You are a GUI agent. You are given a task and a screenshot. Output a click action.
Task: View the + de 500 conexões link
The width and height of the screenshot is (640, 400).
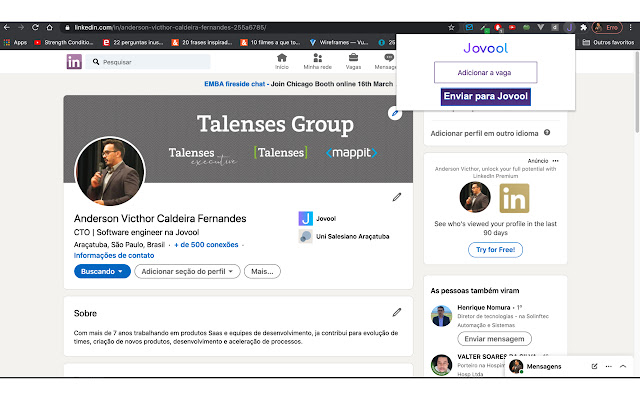(x=206, y=245)
